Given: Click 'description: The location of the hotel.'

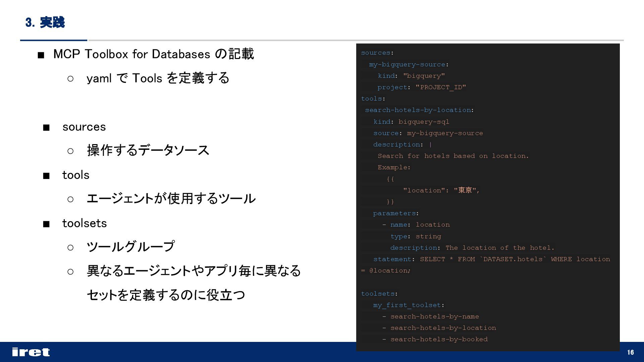Looking at the screenshot, I should pyautogui.click(x=472, y=248).
